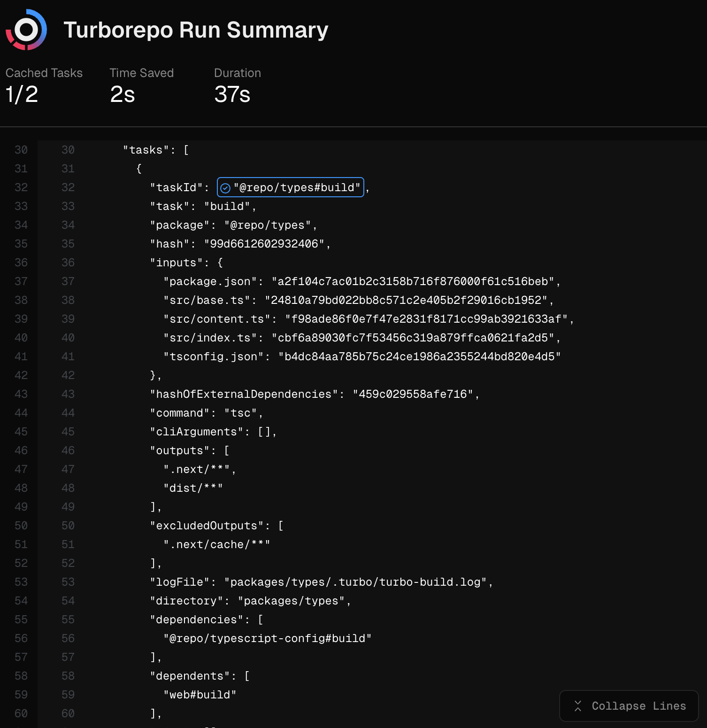
Task: Click the "web#build" dependent entry
Action: click(200, 695)
